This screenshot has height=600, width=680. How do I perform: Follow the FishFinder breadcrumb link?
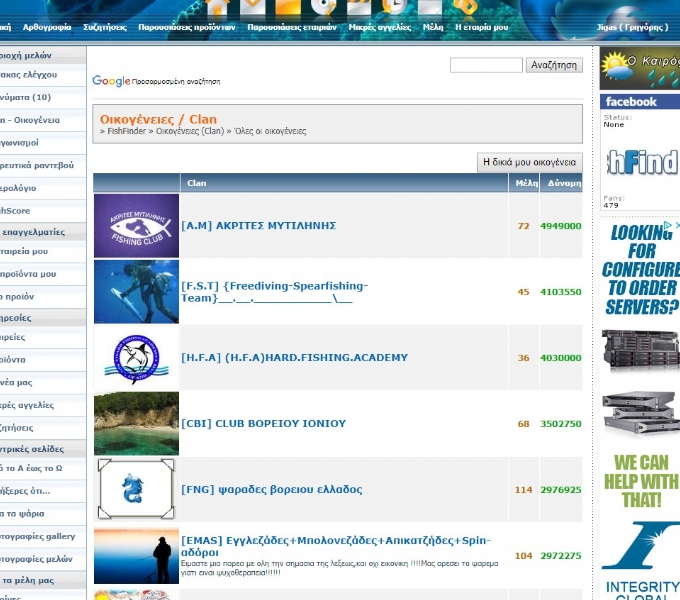click(x=126, y=131)
